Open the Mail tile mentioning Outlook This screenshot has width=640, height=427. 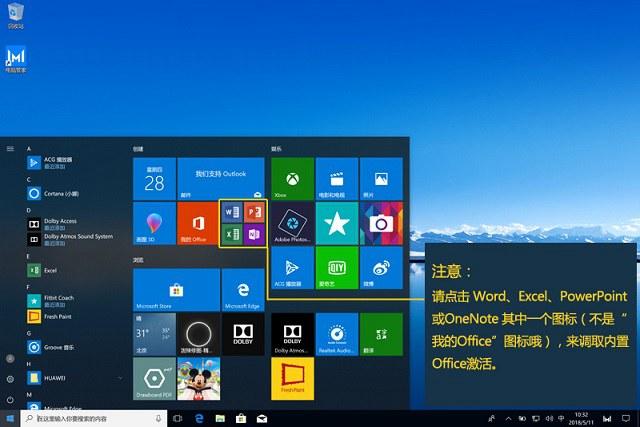[221, 179]
